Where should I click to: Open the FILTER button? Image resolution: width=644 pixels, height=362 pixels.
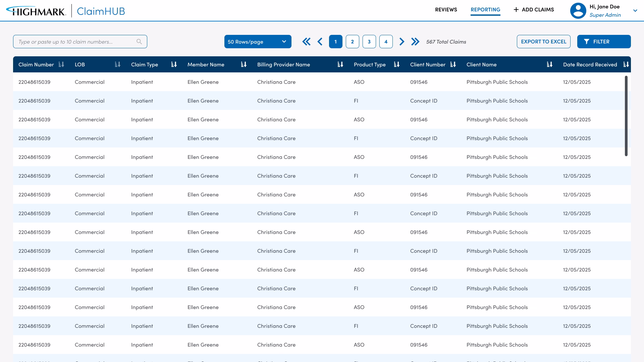click(x=604, y=42)
